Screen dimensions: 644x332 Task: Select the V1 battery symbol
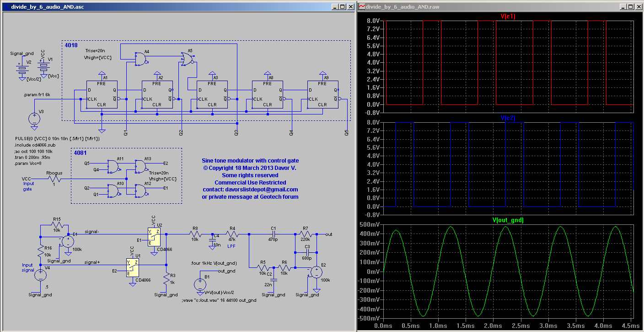click(x=43, y=68)
